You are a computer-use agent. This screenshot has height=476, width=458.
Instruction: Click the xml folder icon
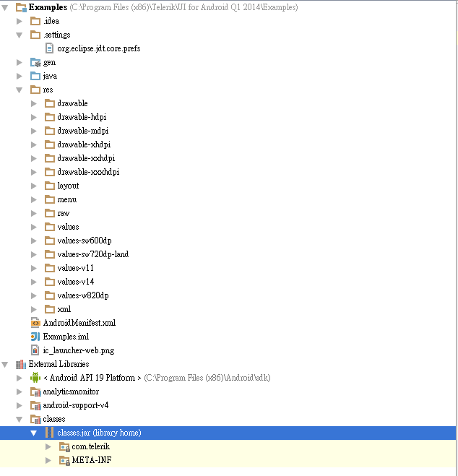[49, 309]
